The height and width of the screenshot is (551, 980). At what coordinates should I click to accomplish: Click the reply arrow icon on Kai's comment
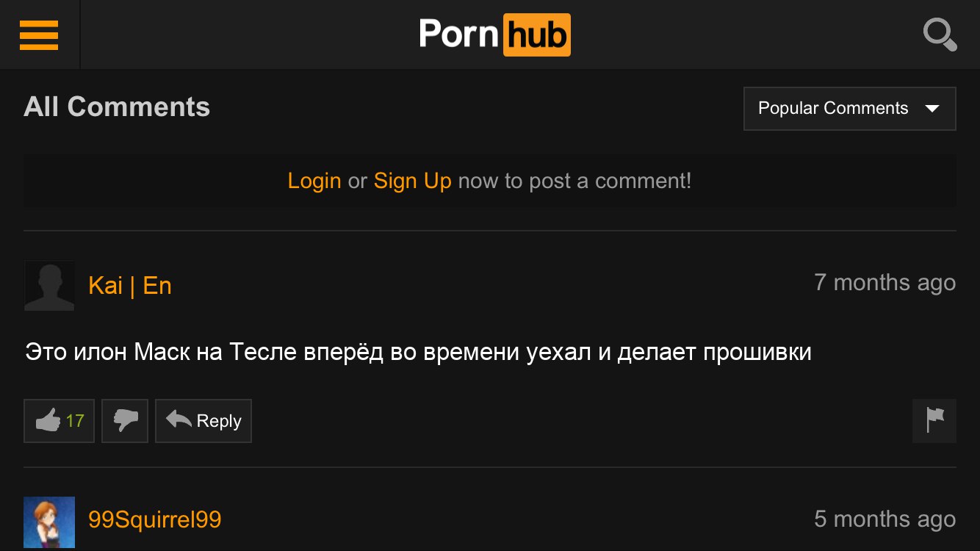coord(179,419)
